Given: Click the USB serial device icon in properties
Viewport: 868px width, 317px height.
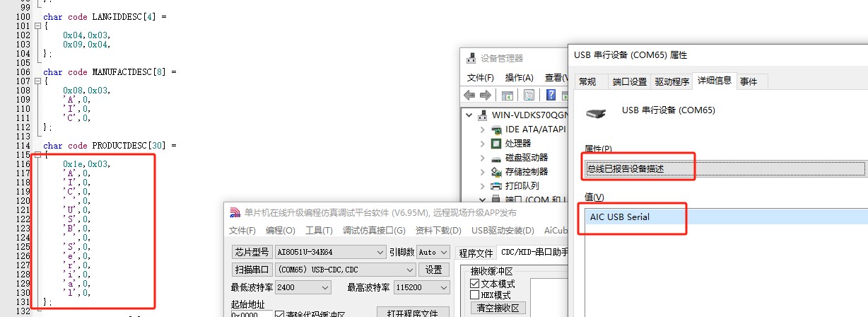Looking at the screenshot, I should click(597, 112).
